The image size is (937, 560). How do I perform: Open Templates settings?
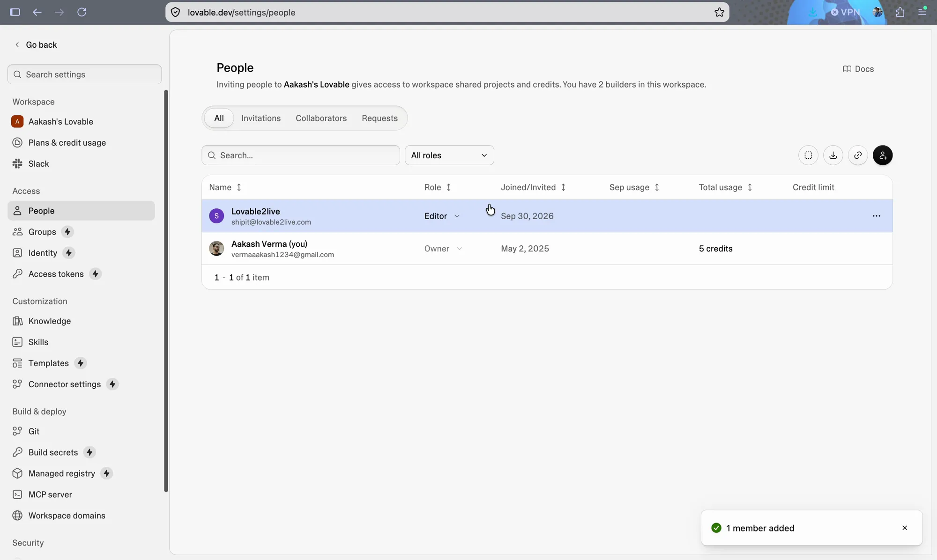click(81, 363)
